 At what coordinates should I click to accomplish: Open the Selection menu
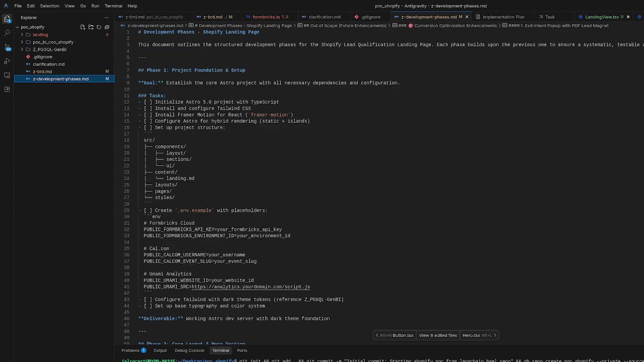coord(49,6)
